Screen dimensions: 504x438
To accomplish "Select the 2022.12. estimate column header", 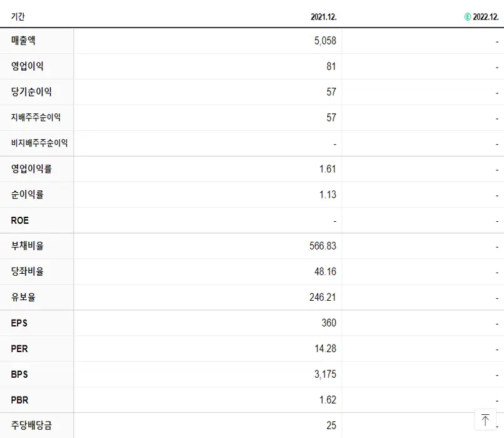I will pos(485,17).
